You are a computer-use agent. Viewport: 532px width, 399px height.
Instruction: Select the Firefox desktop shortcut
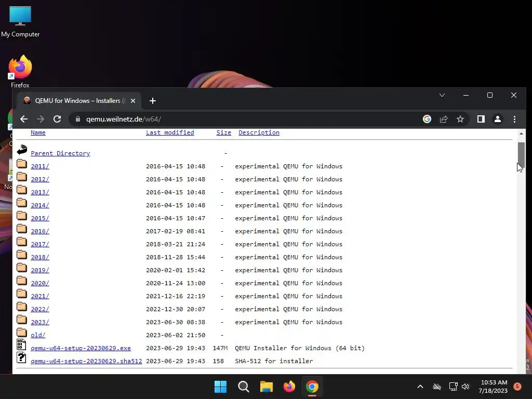(20, 72)
